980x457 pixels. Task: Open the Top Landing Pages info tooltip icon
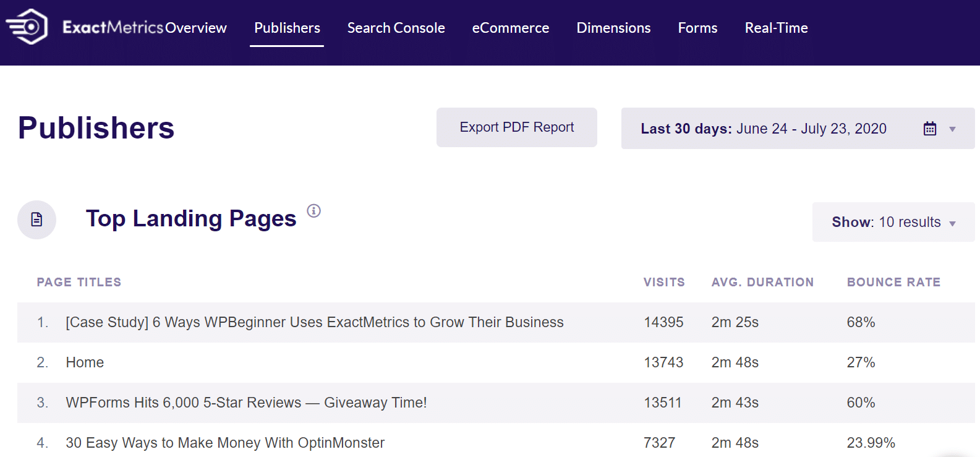point(314,211)
